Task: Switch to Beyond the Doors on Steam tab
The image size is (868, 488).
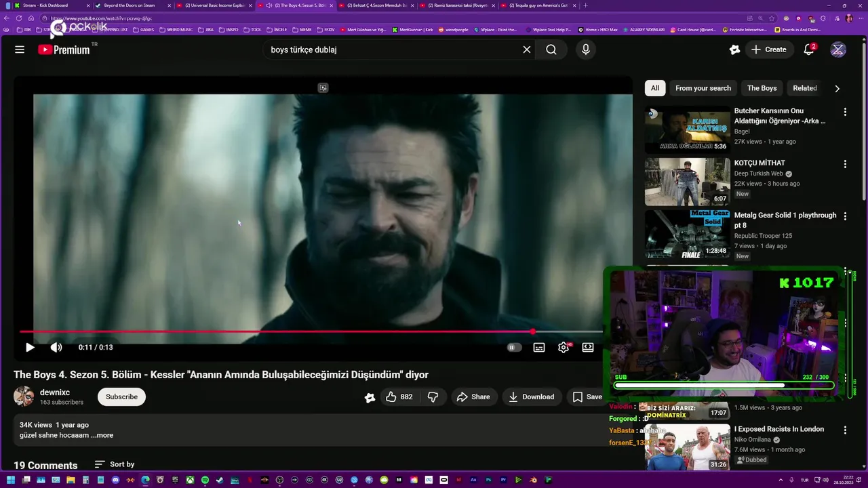Action: pos(133,5)
